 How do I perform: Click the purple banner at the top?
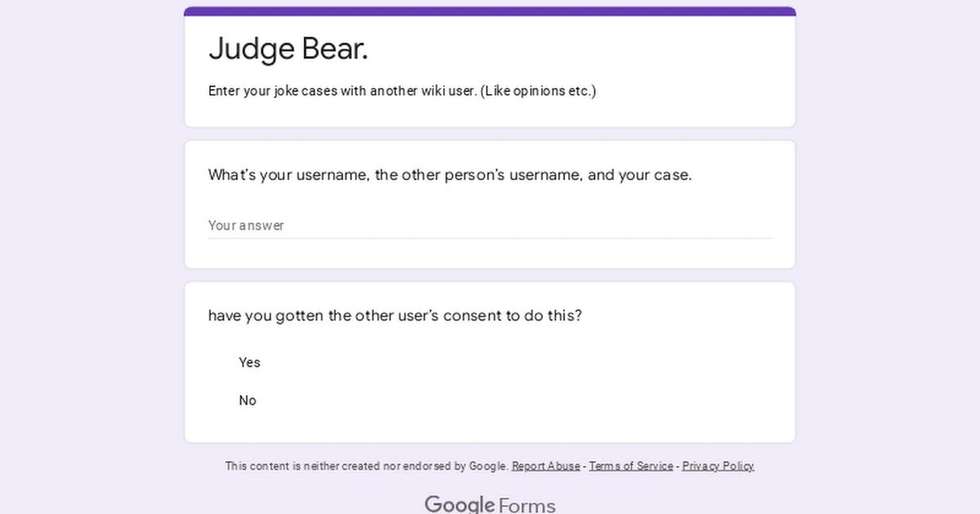pyautogui.click(x=490, y=11)
